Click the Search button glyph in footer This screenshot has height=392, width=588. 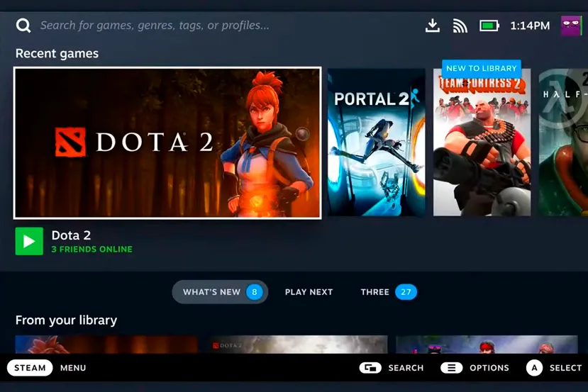370,368
